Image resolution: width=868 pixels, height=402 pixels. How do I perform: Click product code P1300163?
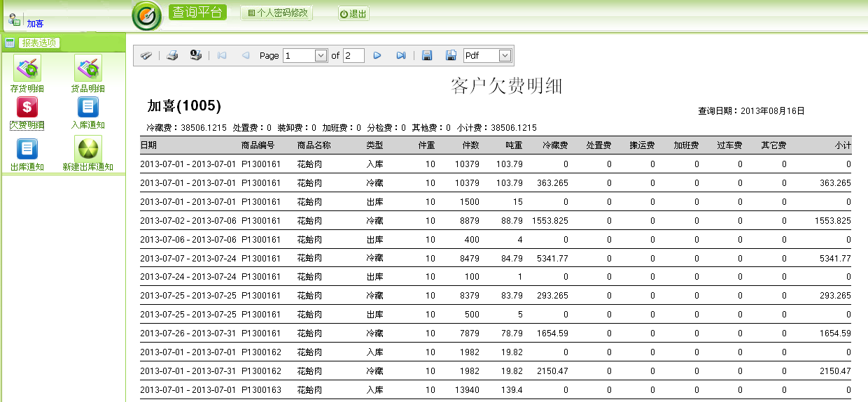261,390
